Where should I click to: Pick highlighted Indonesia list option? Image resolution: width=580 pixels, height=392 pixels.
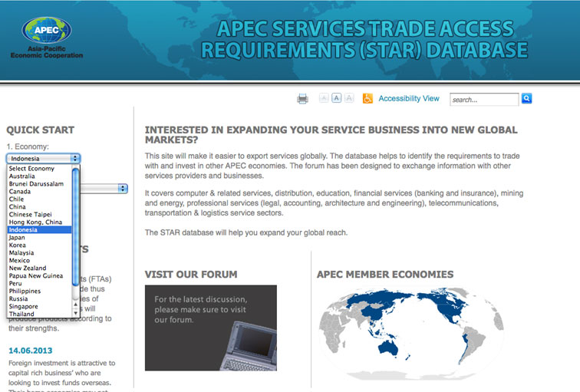point(40,229)
